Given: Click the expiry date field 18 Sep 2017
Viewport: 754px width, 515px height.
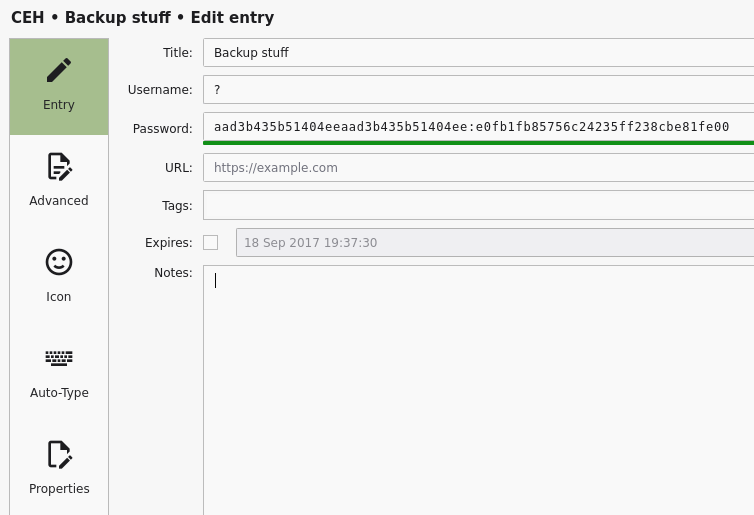Looking at the screenshot, I should (x=495, y=242).
